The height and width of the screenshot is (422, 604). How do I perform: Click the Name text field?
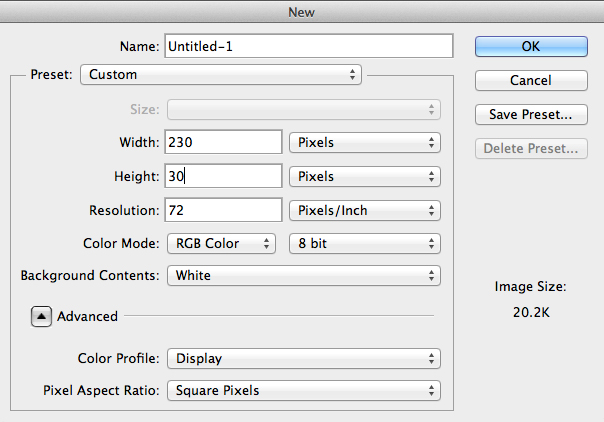pos(308,46)
